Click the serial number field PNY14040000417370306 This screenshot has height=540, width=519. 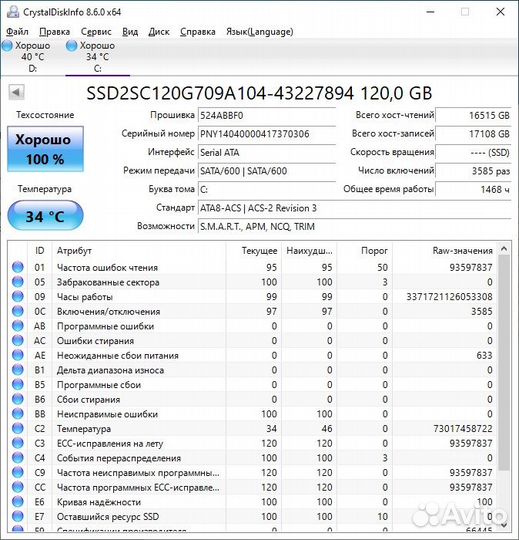click(x=267, y=134)
